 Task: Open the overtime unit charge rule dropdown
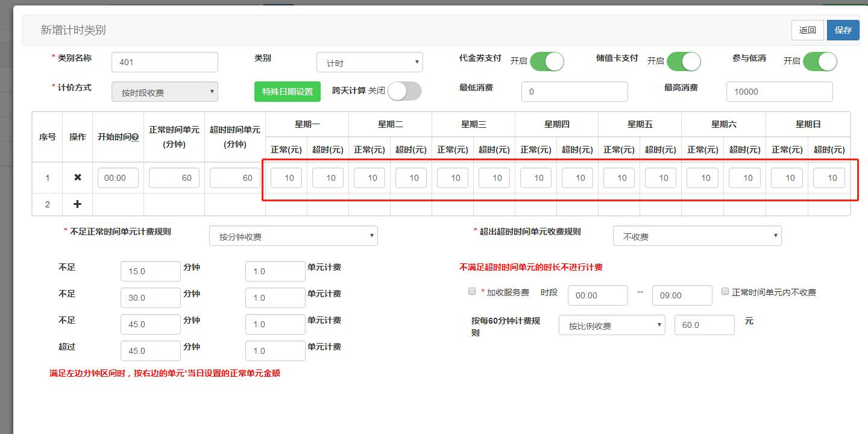click(x=697, y=236)
